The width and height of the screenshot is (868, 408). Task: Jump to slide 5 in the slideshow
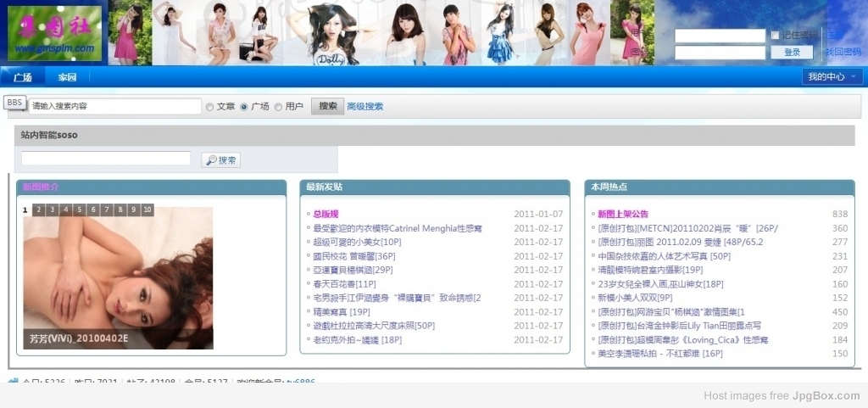point(80,210)
